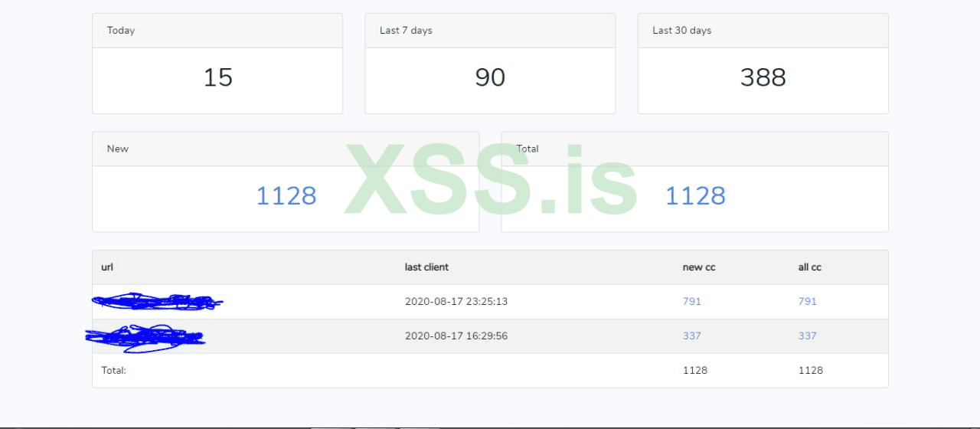Click the "all cc" column header
980x429 pixels.
coord(809,267)
